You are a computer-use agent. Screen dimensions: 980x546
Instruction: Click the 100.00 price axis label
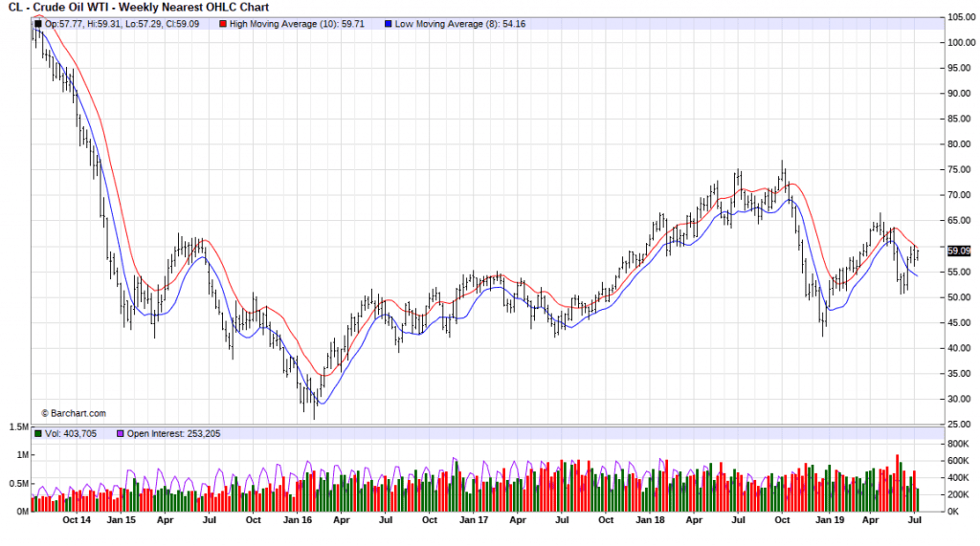coord(960,43)
